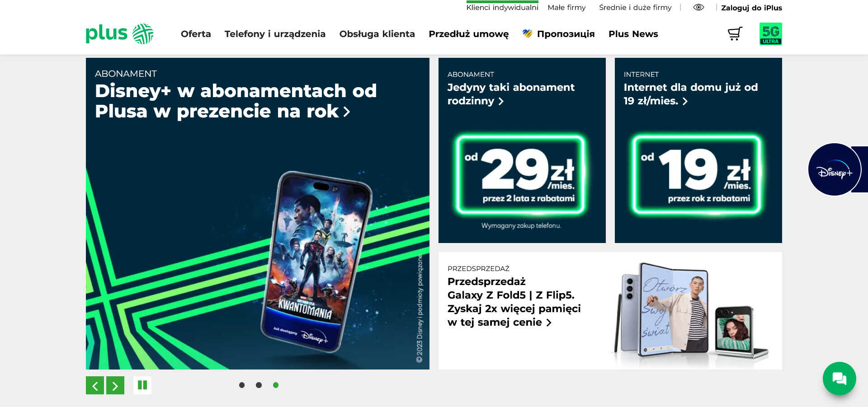Open the shopping cart icon

[x=735, y=34]
